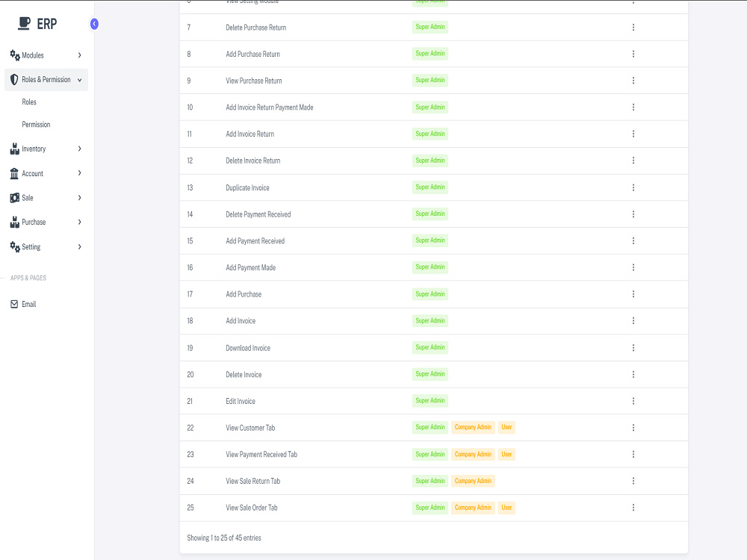The height and width of the screenshot is (560, 747).
Task: Click the 'Add Payment Made' permission name
Action: click(250, 267)
